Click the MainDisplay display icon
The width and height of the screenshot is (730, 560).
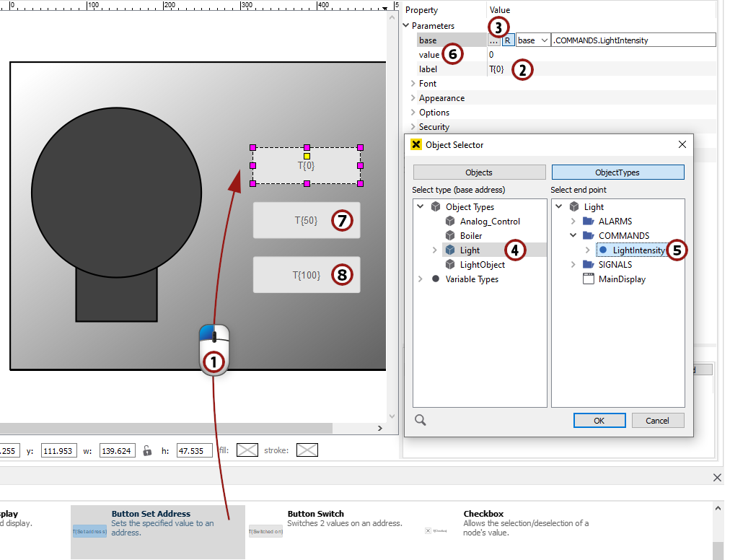pyautogui.click(x=587, y=279)
